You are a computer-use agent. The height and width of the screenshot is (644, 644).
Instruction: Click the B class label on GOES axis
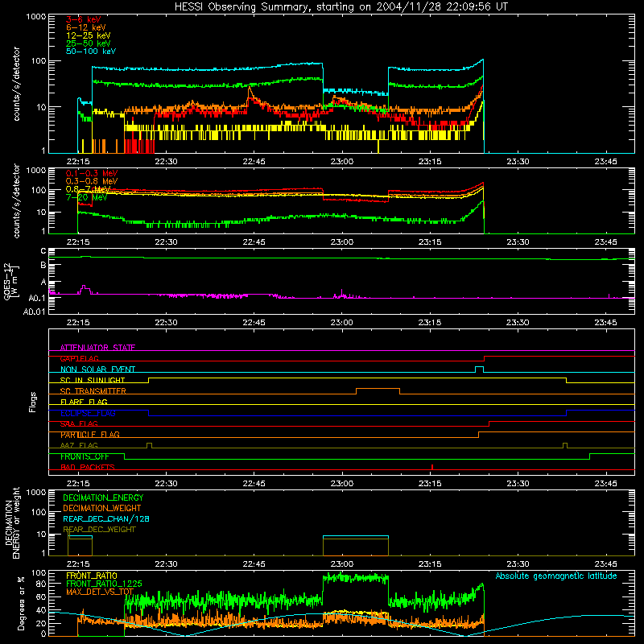click(43, 266)
